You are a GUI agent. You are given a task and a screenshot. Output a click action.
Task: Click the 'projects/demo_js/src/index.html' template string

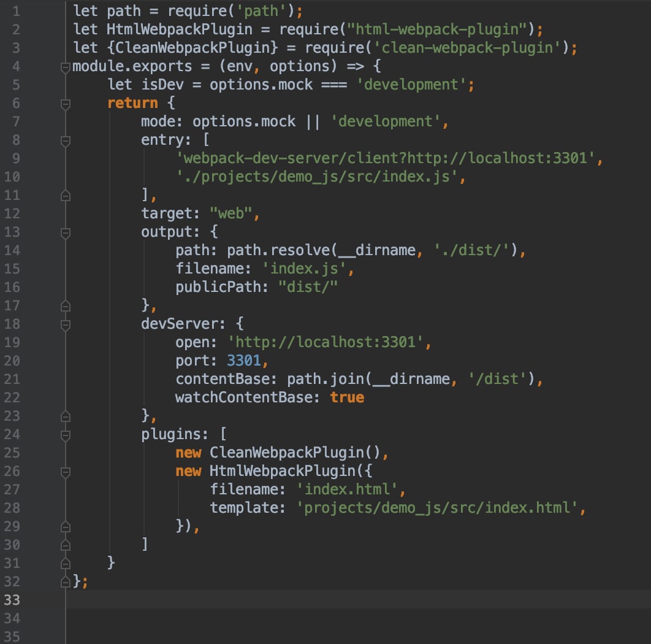(437, 508)
